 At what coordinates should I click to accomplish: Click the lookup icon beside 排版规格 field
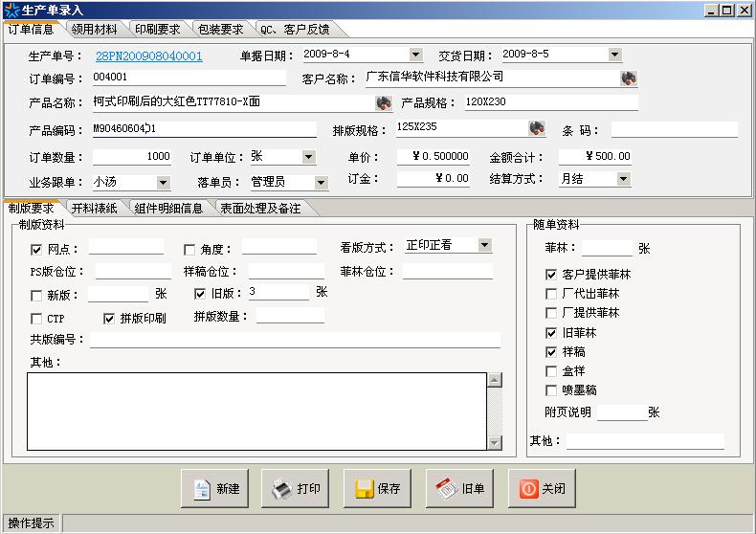tap(537, 128)
